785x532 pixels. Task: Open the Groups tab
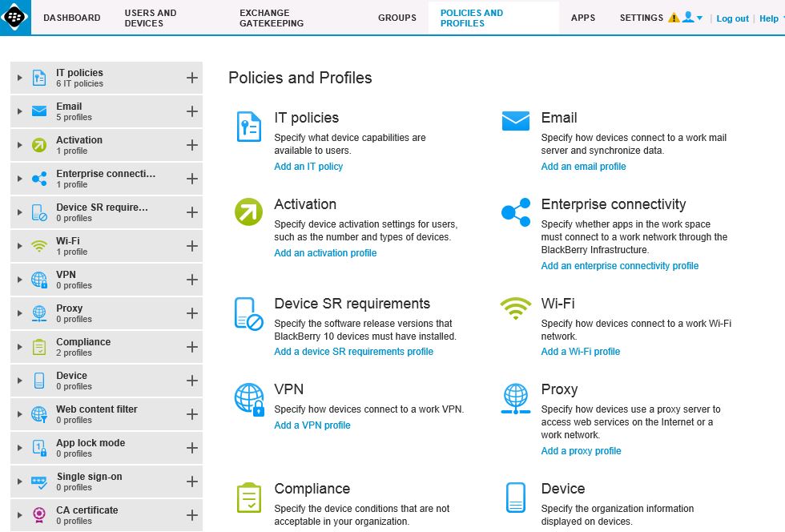[397, 18]
